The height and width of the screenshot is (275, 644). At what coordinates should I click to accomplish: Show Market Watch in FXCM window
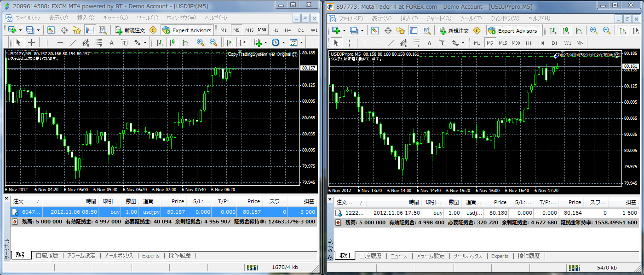pyautogui.click(x=51, y=30)
